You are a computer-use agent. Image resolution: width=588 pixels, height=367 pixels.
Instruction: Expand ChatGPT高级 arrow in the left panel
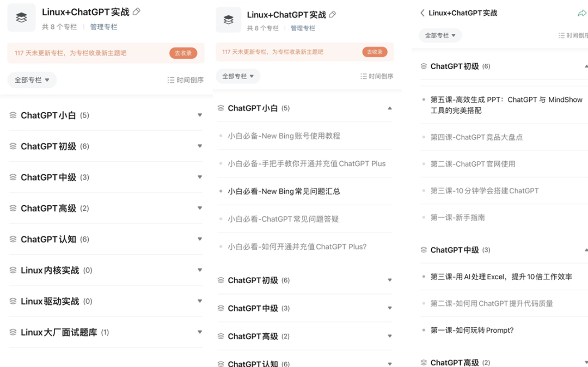point(200,208)
